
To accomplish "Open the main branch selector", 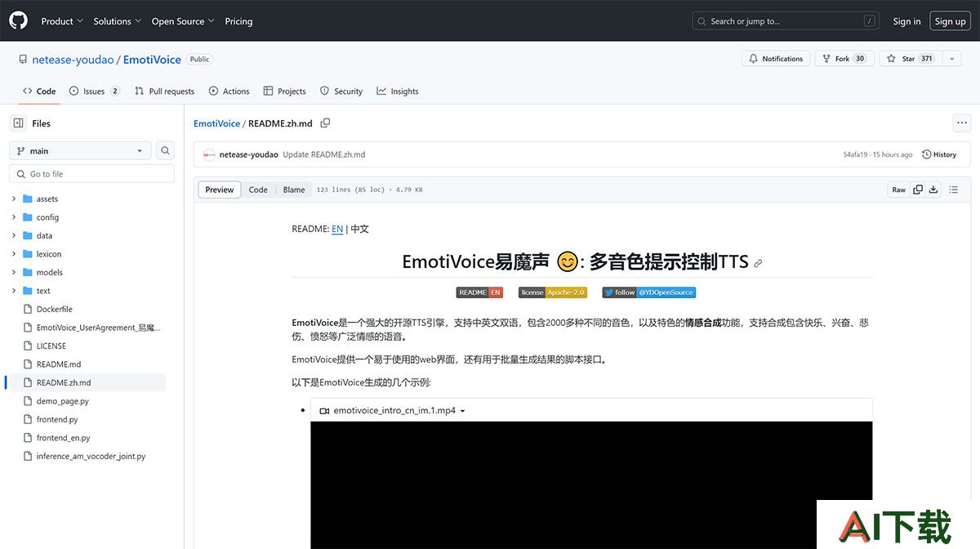I will click(80, 151).
